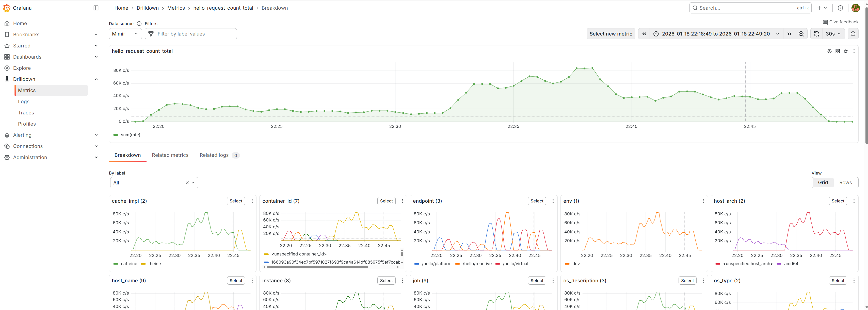Open the Metrics Drilldown settings gear icon
This screenshot has width=868, height=310.
(829, 51)
